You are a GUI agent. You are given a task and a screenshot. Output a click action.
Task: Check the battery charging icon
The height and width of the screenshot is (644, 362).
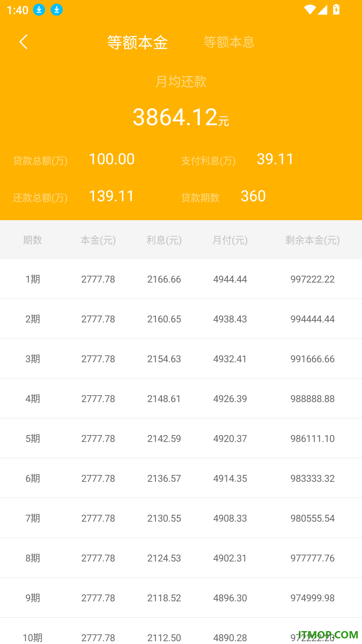pyautogui.click(x=336, y=10)
